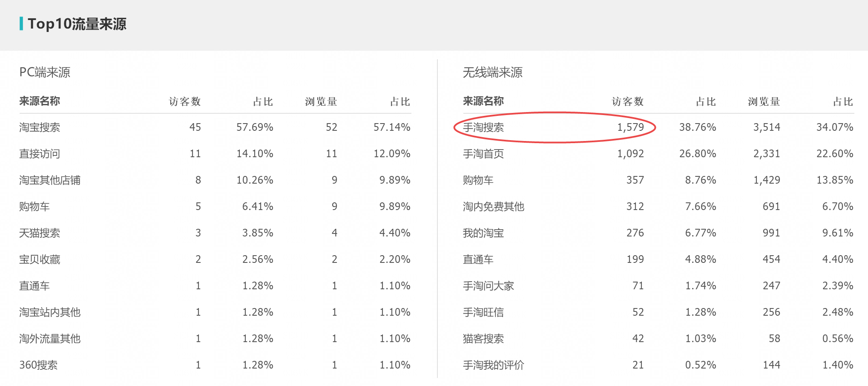
Task: Click the 浏览量 header in PC table
Action: (321, 101)
